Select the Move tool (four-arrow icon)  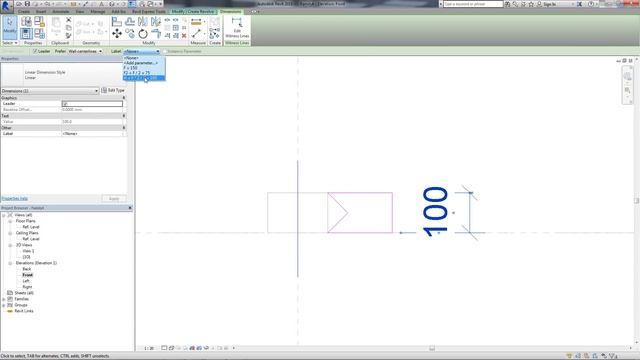click(117, 34)
